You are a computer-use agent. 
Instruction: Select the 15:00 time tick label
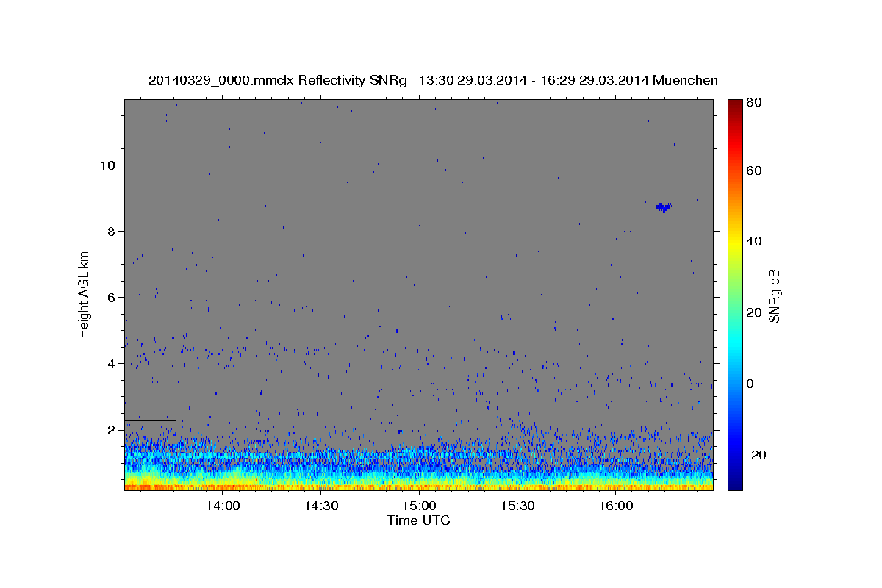419,506
